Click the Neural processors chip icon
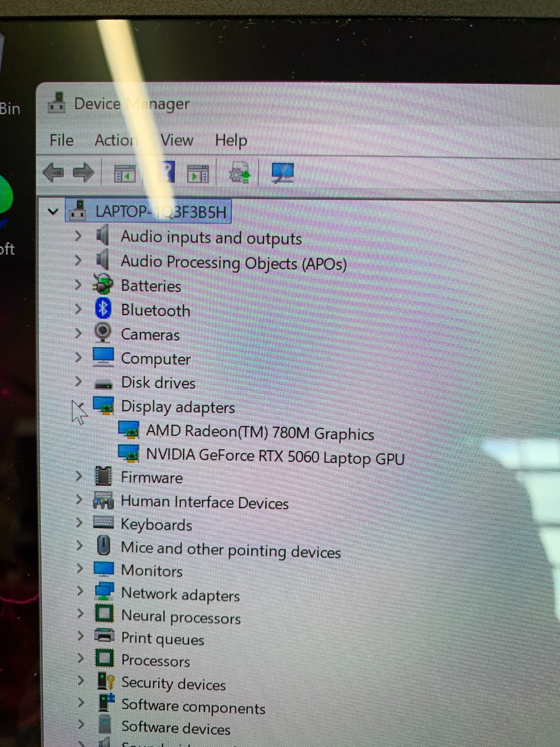 104,613
